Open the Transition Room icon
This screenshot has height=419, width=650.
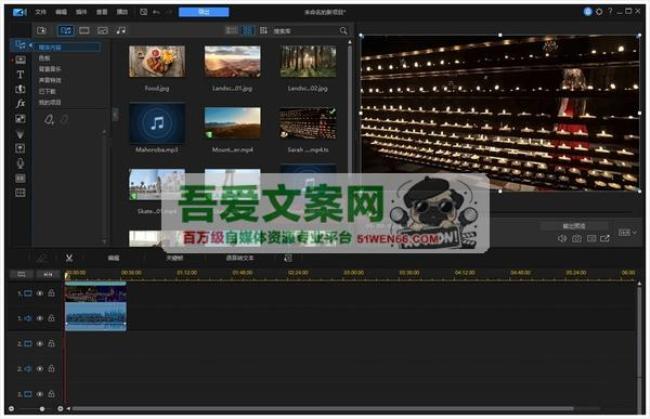tap(20, 89)
